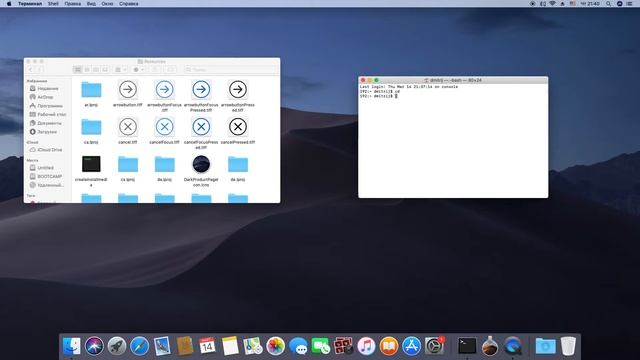Image resolution: width=640 pixels, height=360 pixels.
Task: Open Wi-Fi status menu
Action: point(552,4)
